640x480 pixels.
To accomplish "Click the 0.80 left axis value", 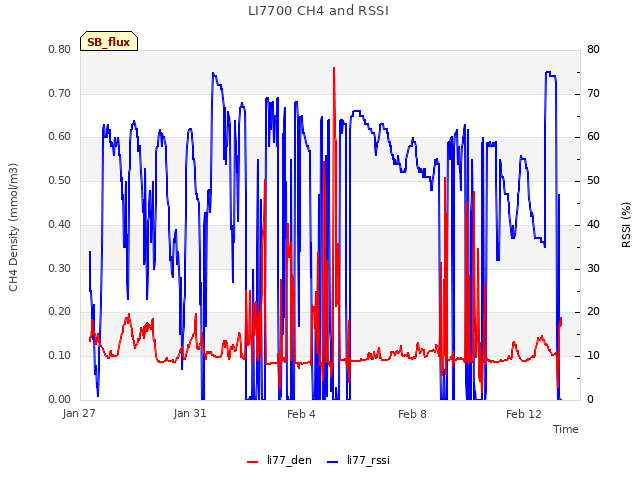I will (x=60, y=49).
